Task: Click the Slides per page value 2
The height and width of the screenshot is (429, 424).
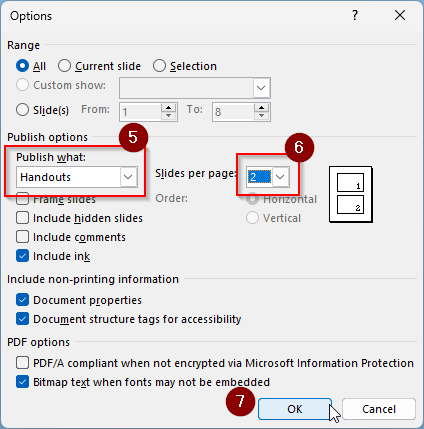Action: [259, 177]
